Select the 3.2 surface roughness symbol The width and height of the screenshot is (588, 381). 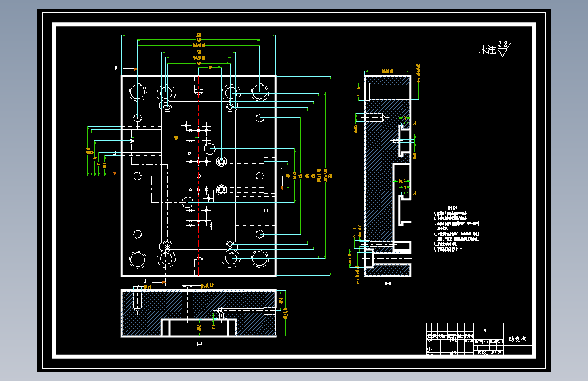pyautogui.click(x=504, y=49)
